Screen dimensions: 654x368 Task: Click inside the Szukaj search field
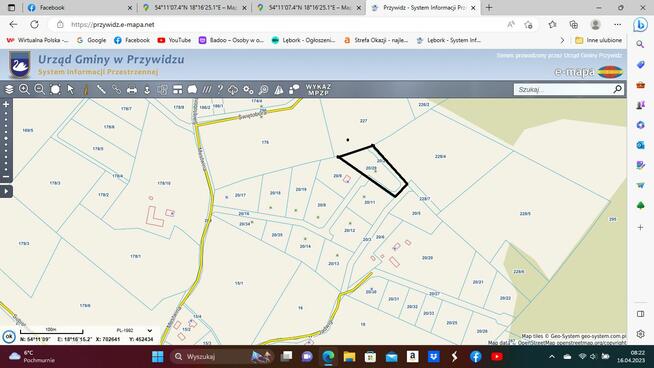click(x=563, y=89)
